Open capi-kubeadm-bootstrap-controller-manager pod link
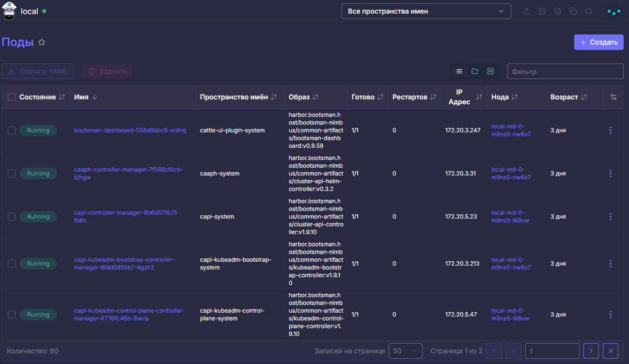Image resolution: width=629 pixels, height=364 pixels. click(x=124, y=264)
